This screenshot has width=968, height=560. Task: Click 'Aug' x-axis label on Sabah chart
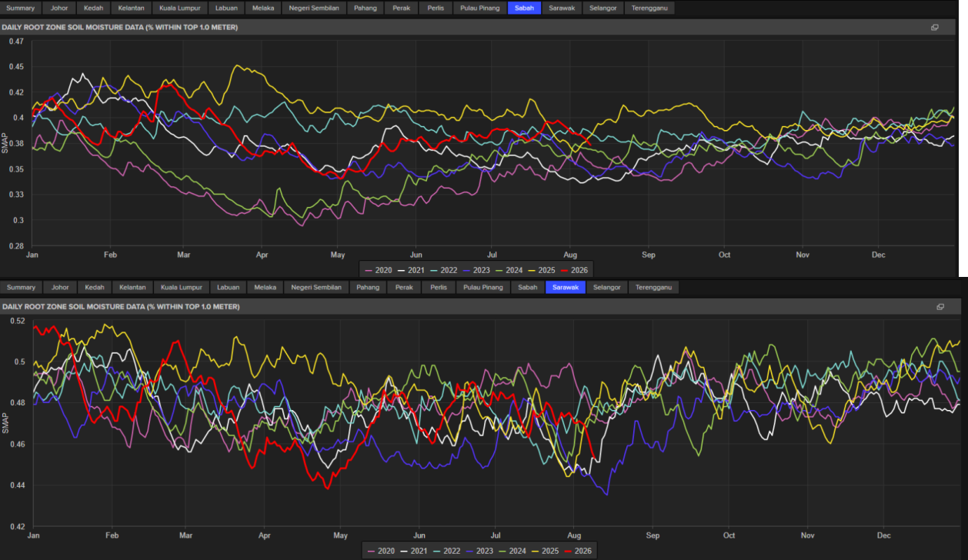570,254
